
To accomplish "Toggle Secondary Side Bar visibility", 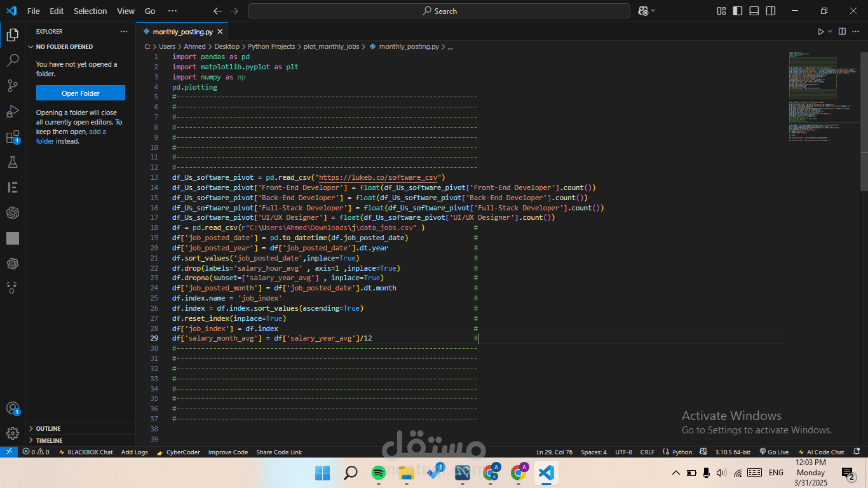I will [771, 11].
